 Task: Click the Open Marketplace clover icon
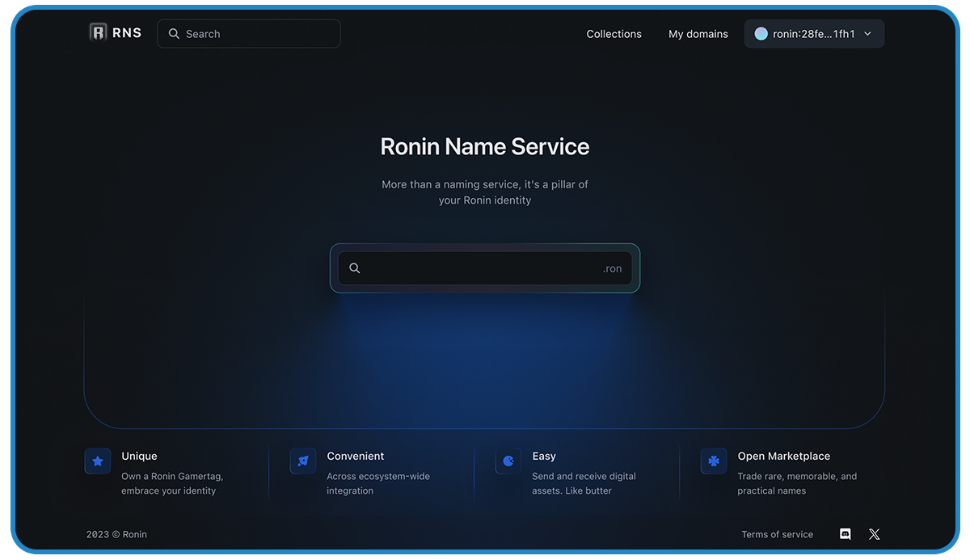[714, 461]
